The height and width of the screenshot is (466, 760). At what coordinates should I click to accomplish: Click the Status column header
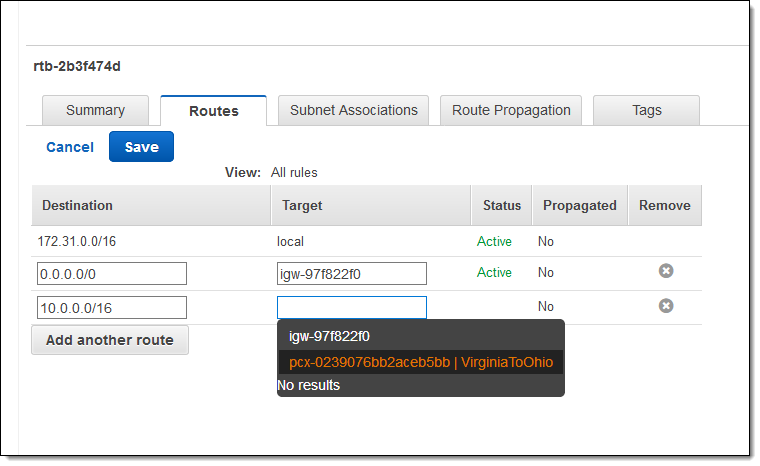click(501, 205)
